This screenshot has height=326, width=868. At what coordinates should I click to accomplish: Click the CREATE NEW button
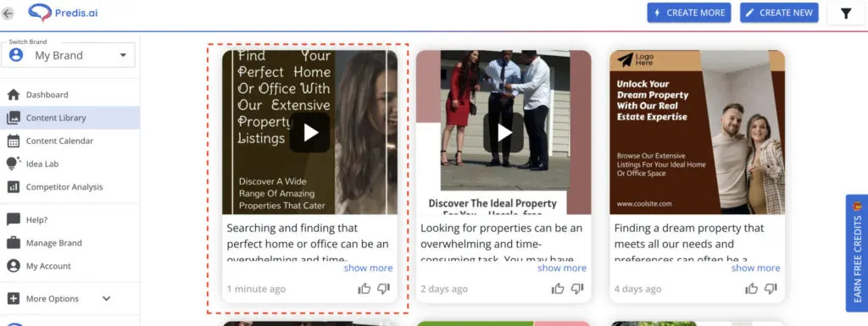(779, 13)
